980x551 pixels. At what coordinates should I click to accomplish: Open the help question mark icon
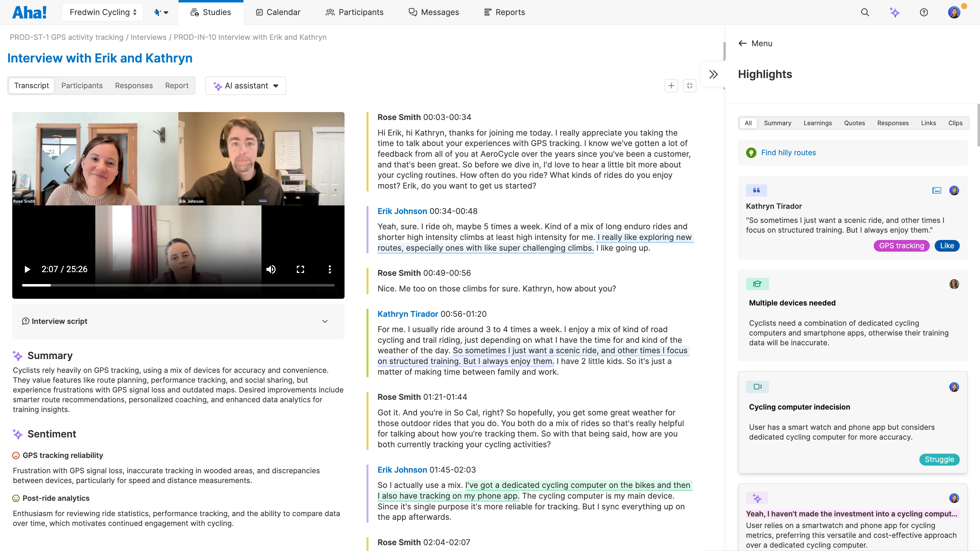(924, 12)
